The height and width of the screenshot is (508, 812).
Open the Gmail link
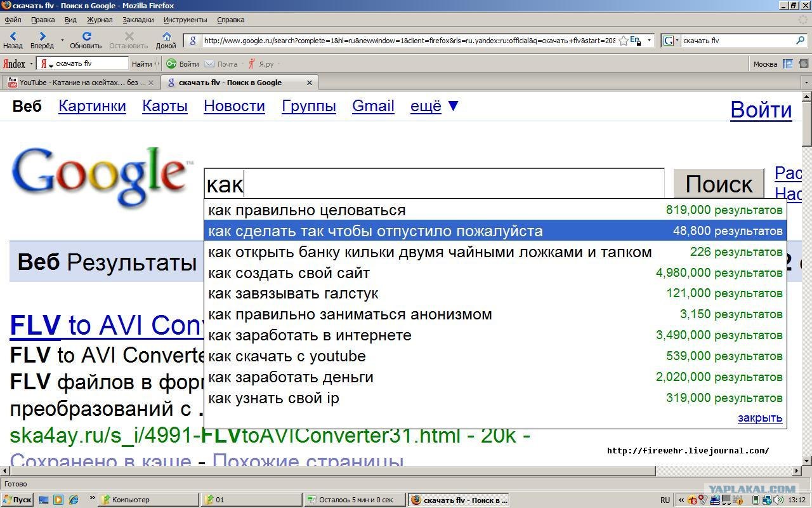[373, 106]
